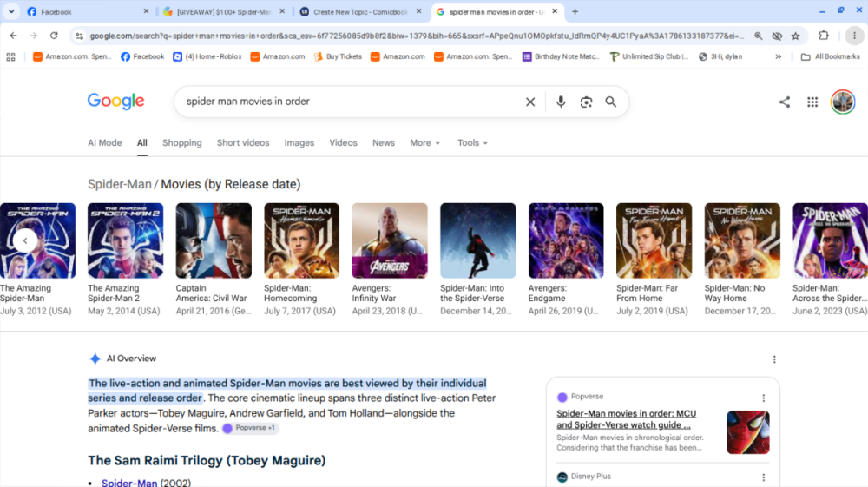Click the Google logo
The image size is (868, 487).
coord(115,102)
